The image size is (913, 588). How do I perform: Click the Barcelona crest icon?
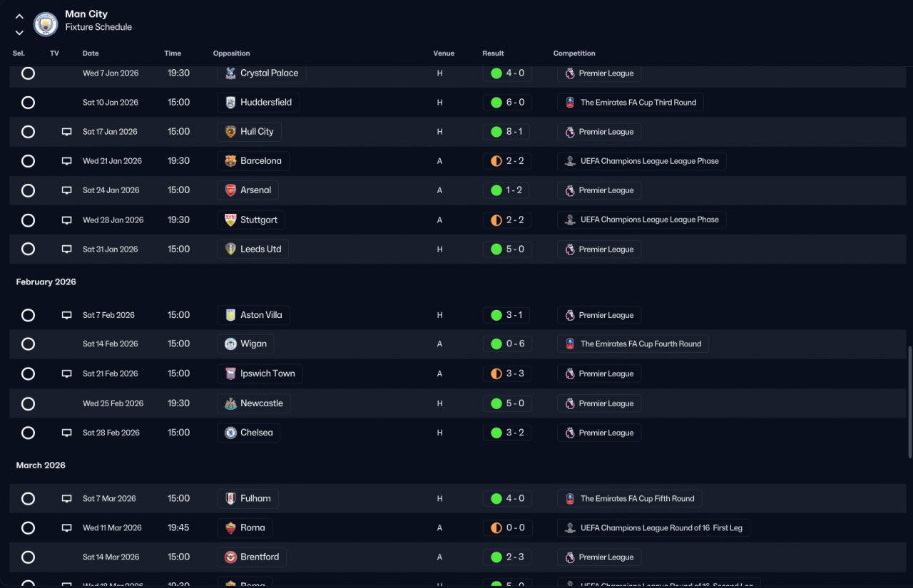click(x=230, y=161)
